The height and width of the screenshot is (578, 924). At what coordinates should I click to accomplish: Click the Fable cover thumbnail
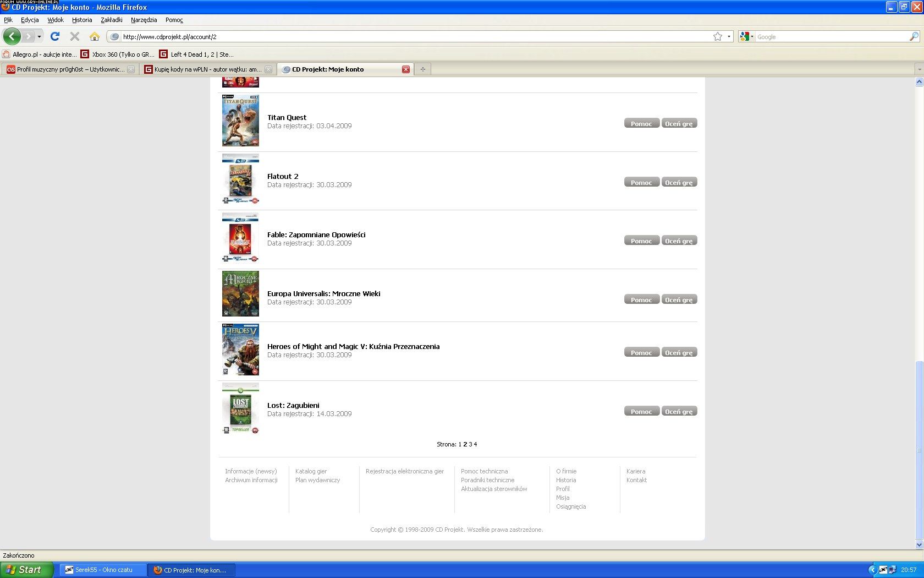[240, 238]
